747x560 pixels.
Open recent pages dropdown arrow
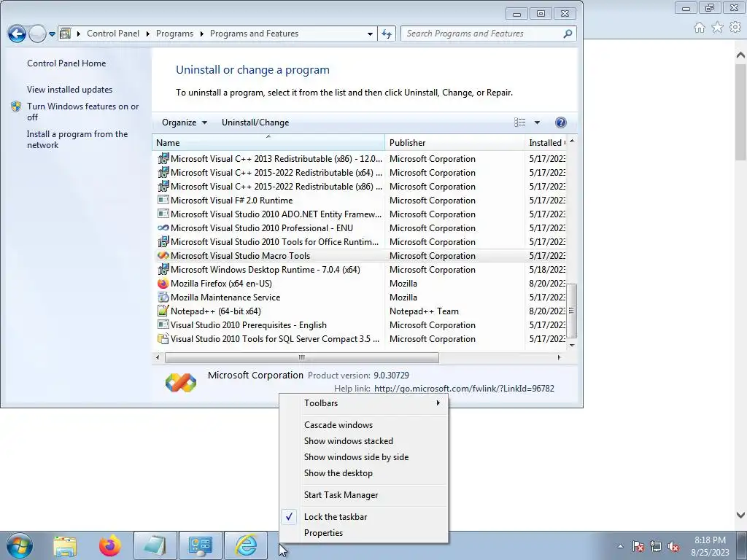point(52,34)
